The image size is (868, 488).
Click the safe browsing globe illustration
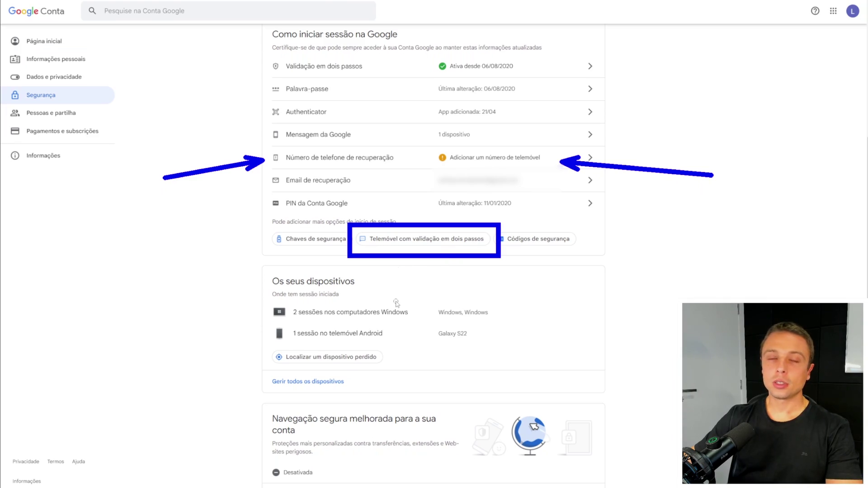click(529, 436)
